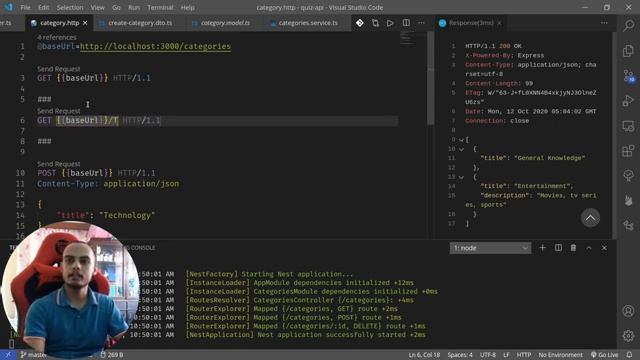Click the "Technology" title value in editor

tap(127, 216)
